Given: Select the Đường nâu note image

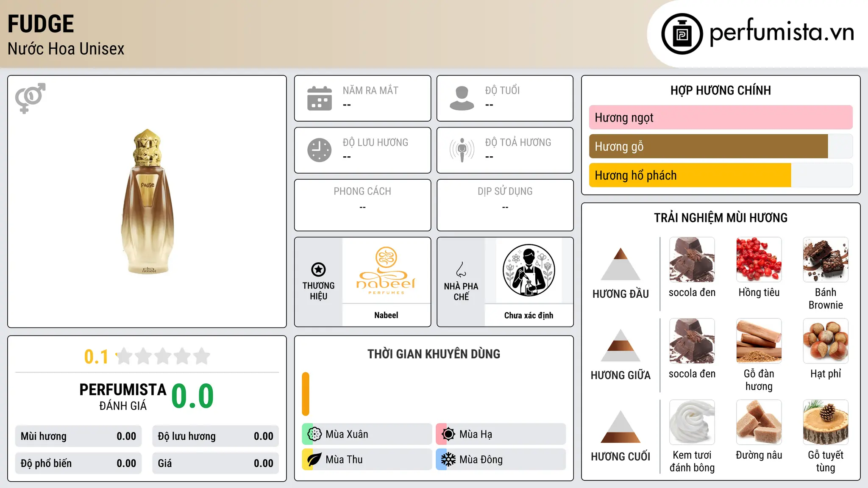Looking at the screenshot, I should 759,422.
